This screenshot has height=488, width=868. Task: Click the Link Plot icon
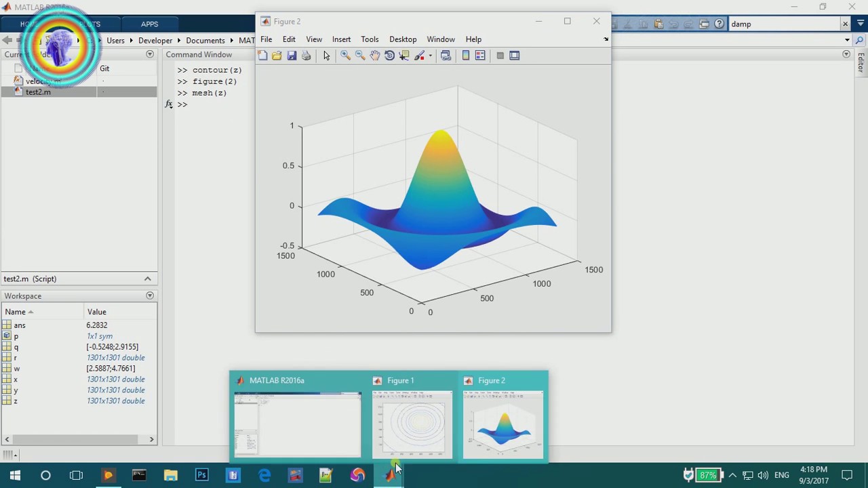coord(446,56)
